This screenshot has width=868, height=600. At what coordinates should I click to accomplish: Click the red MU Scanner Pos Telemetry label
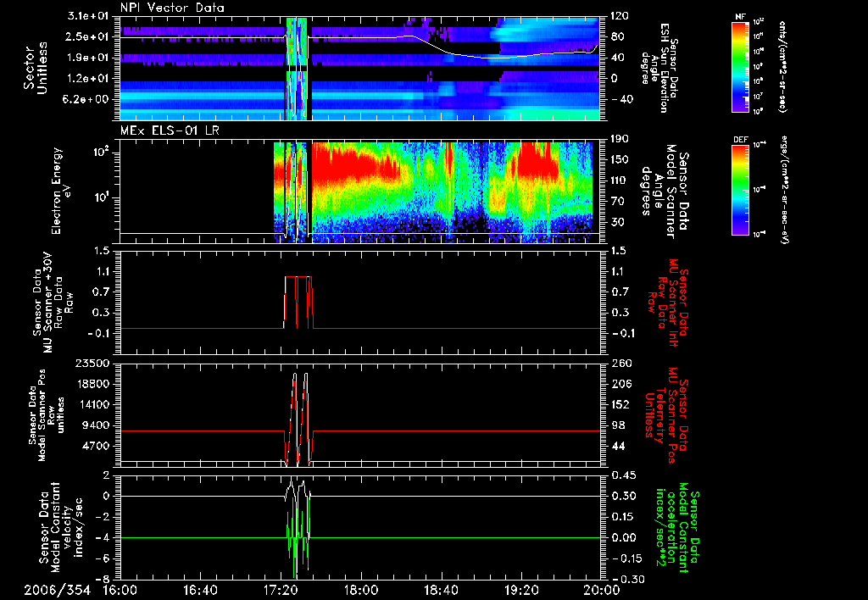click(x=666, y=415)
